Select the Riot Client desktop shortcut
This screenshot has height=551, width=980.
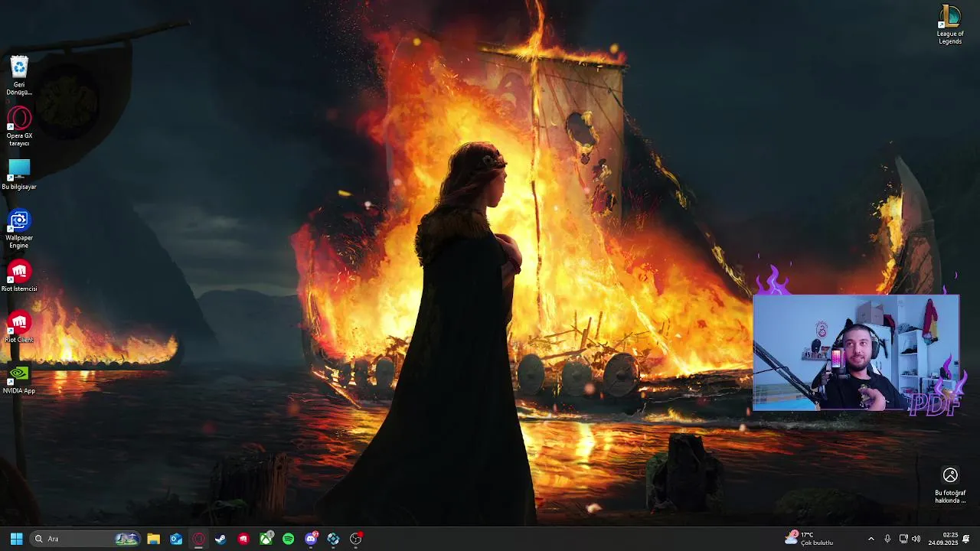[x=19, y=327]
